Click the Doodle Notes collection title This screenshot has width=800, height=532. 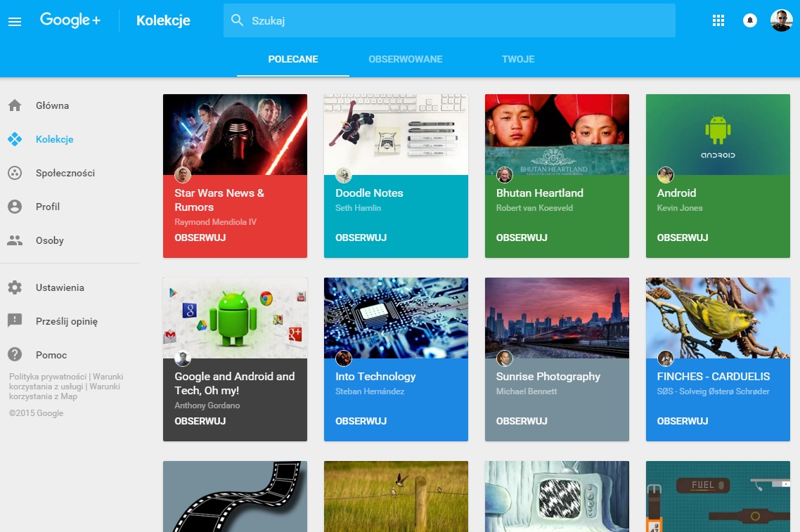pyautogui.click(x=369, y=193)
